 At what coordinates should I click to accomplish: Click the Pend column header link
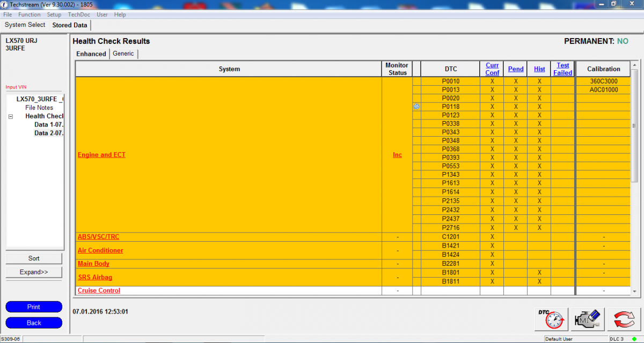pos(516,69)
